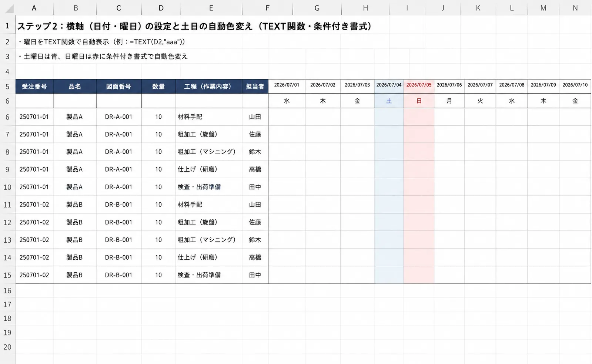
Task: Select DR-A-001 in spreadsheet row 8
Action: pos(118,152)
